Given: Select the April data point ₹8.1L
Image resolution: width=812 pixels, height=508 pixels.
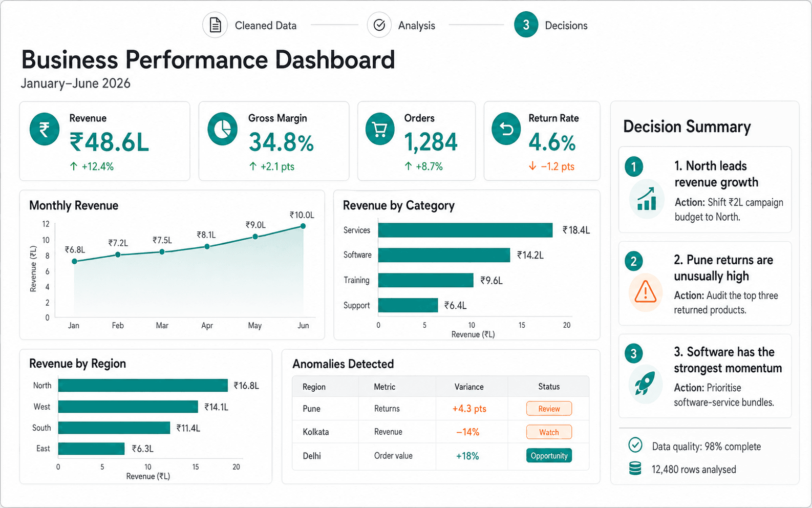Looking at the screenshot, I should pos(207,246).
